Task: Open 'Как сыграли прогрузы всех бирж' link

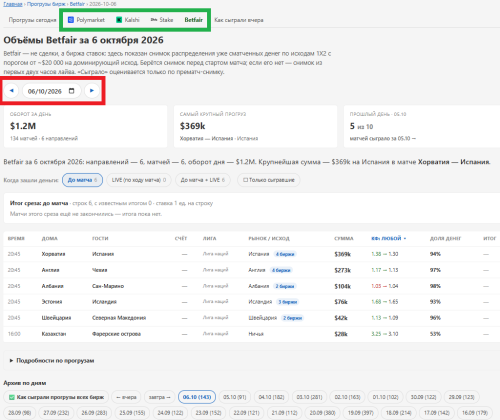Action: point(56,397)
